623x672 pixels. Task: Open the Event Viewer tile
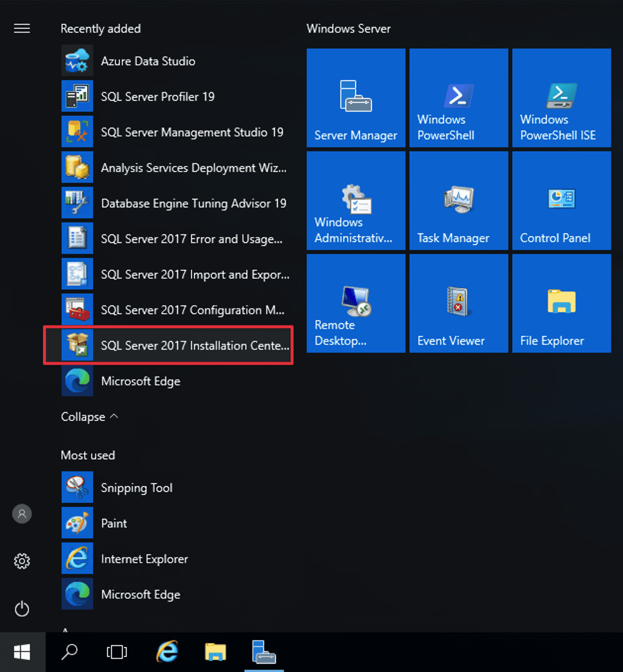click(x=458, y=303)
